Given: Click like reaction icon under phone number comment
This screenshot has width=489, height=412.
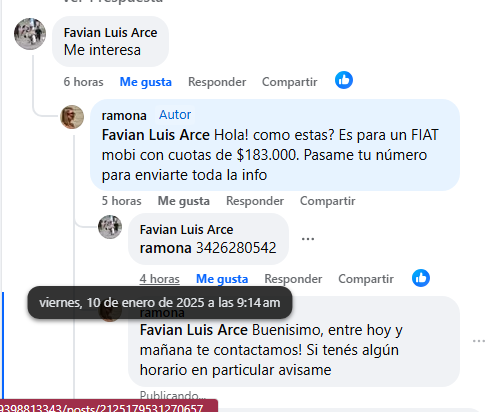Looking at the screenshot, I should click(421, 278).
